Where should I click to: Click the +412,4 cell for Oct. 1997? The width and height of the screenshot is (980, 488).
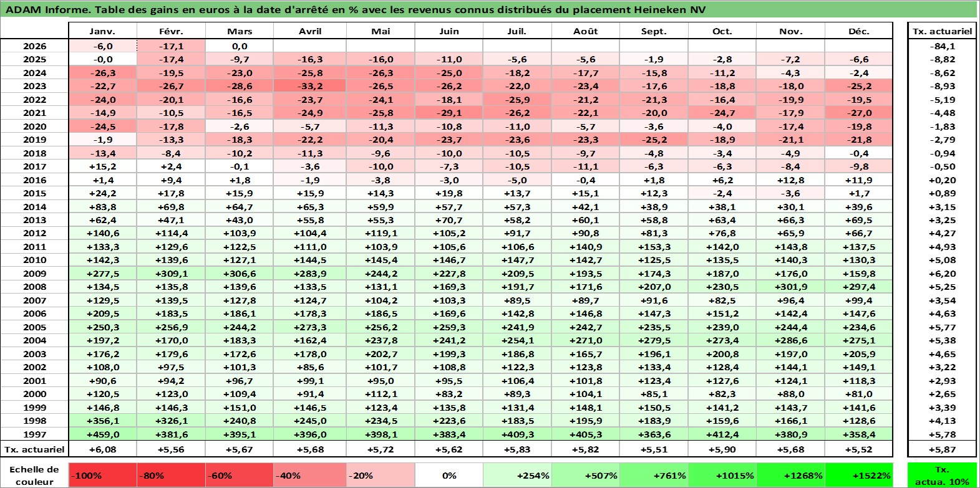722,434
